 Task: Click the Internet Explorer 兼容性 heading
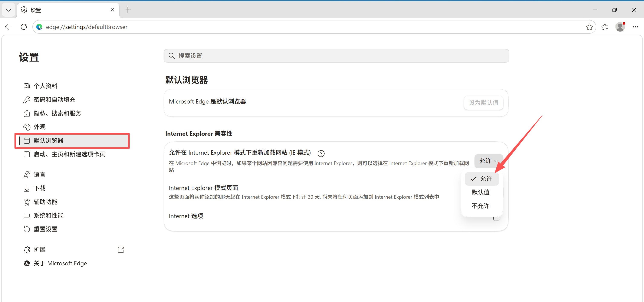199,134
